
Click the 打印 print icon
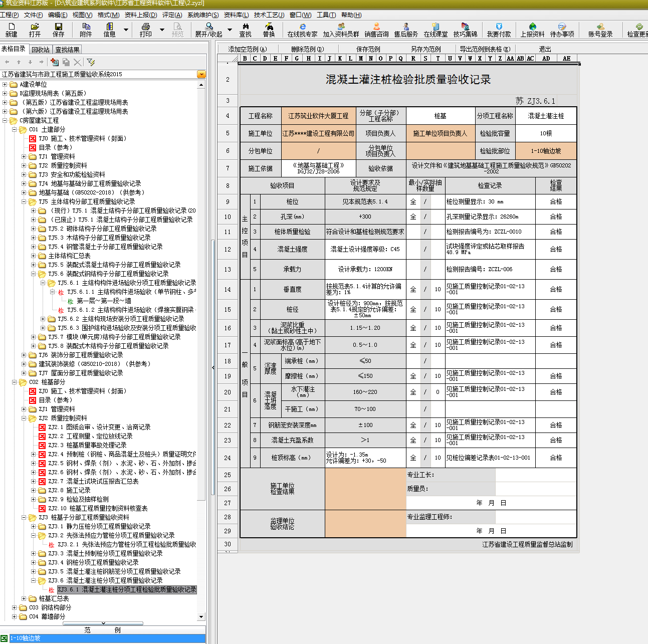(145, 30)
